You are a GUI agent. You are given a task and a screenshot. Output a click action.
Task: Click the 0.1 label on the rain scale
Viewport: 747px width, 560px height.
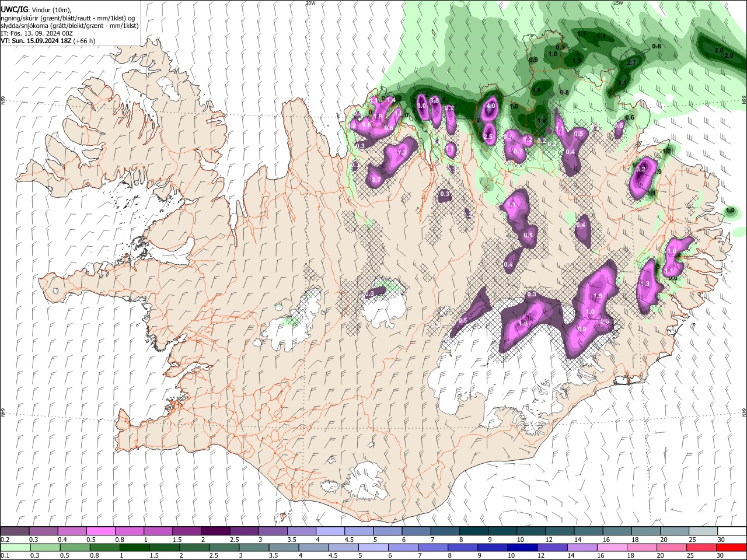5,555
